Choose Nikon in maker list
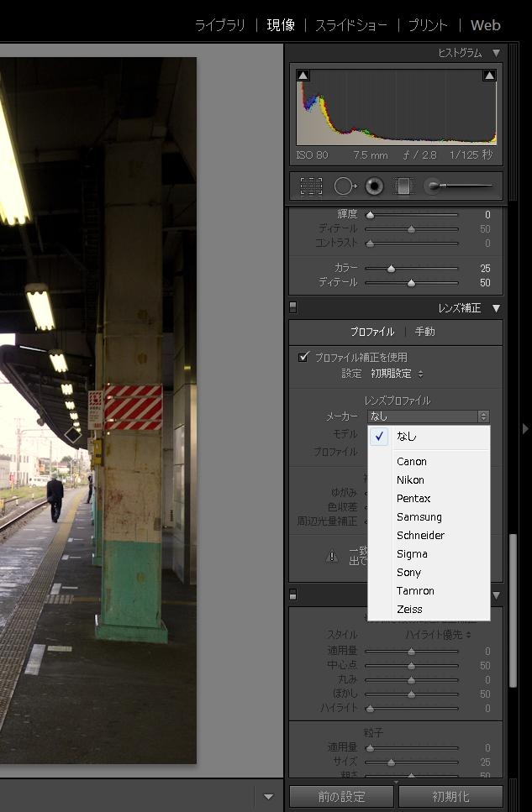The width and height of the screenshot is (532, 812). 429,480
